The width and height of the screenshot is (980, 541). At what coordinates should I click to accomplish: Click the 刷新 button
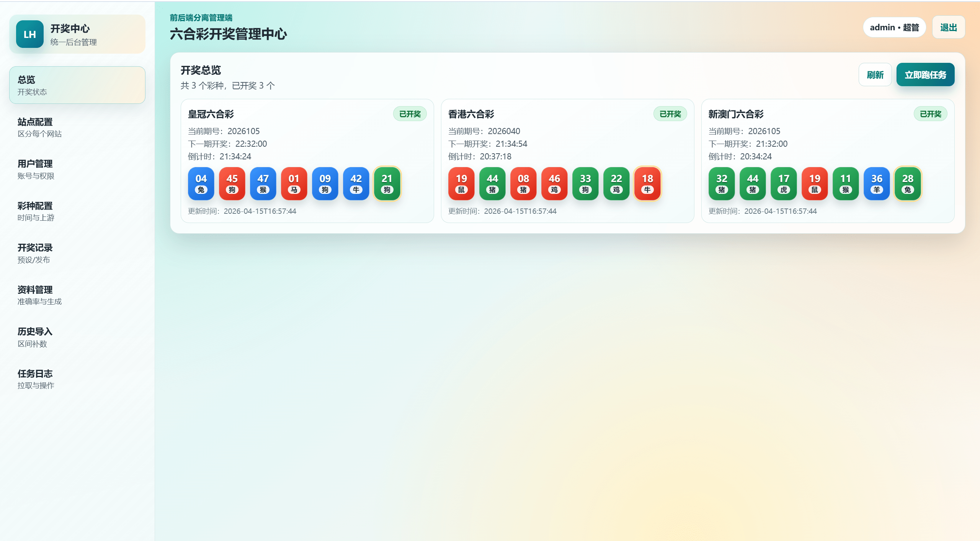click(875, 75)
